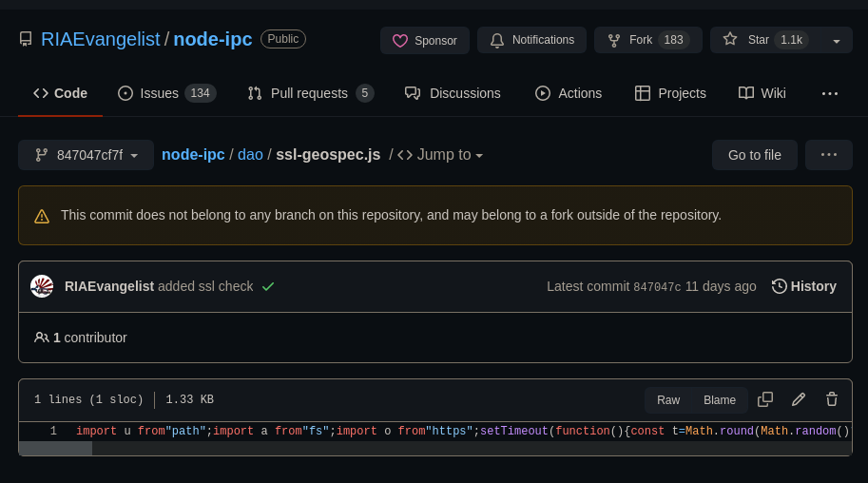
Task: Click the Star count 1.1k badge
Action: [x=792, y=40]
